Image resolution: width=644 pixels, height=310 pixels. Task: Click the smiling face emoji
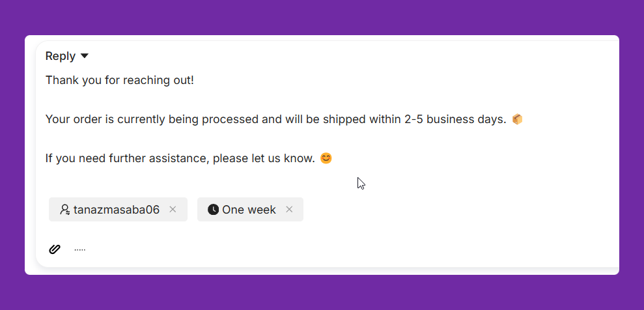(326, 158)
